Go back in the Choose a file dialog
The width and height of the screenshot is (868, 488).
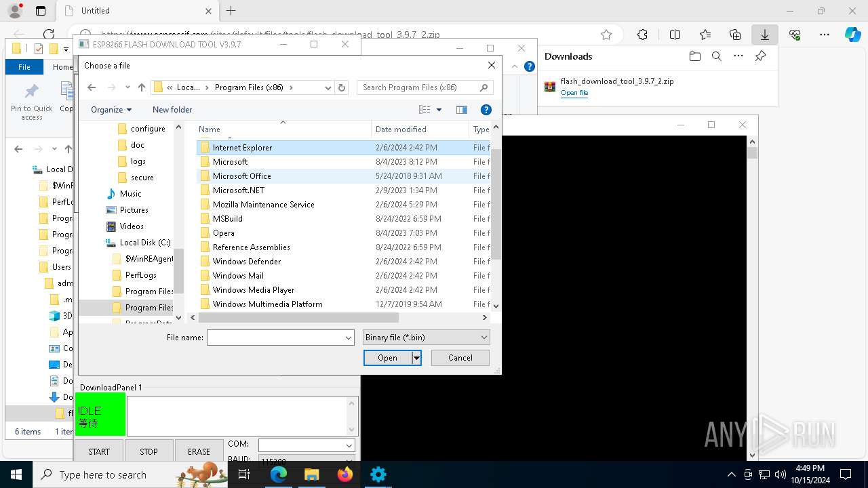coord(92,87)
